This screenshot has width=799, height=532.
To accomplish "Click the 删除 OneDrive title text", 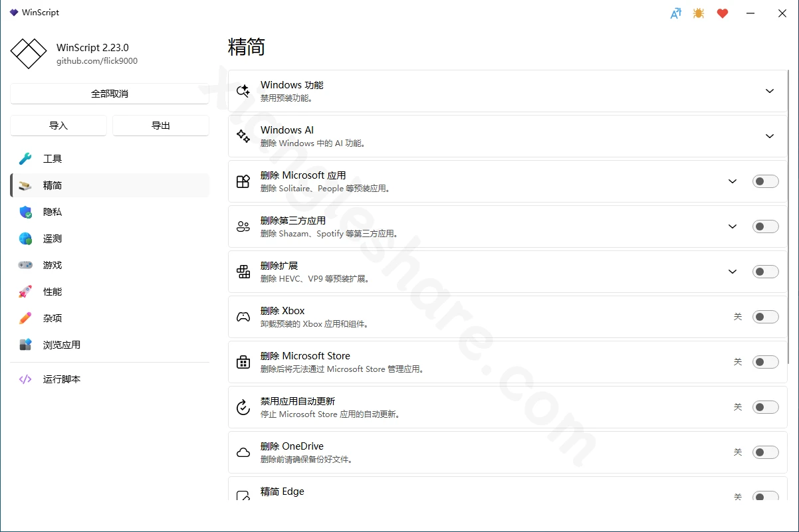I will tap(292, 446).
